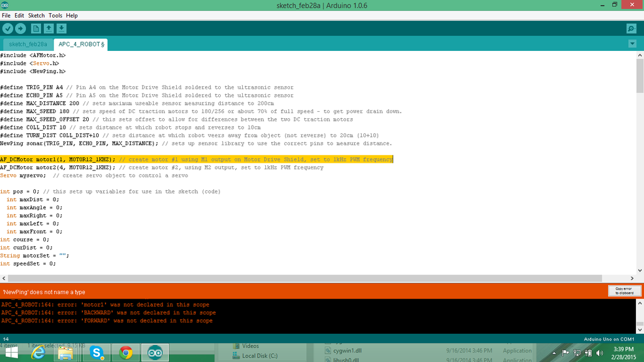644x362 pixels.
Task: Open the Serial Monitor magnifier icon
Action: click(x=631, y=28)
